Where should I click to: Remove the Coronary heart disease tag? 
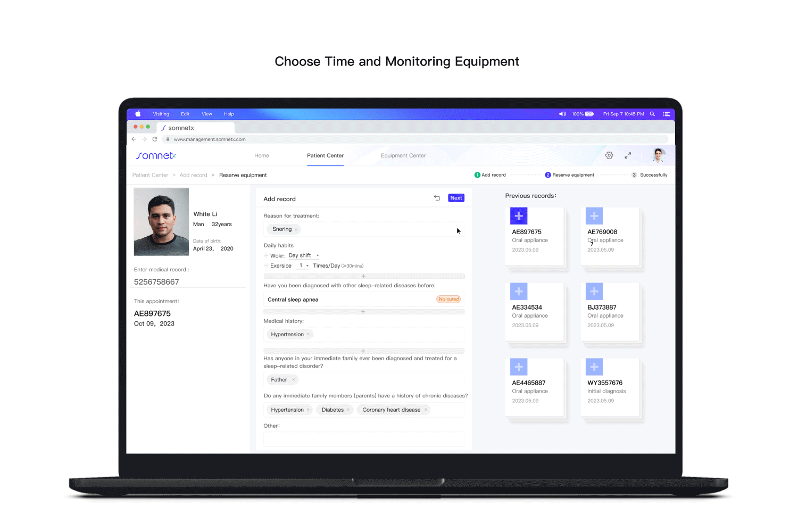tap(426, 410)
